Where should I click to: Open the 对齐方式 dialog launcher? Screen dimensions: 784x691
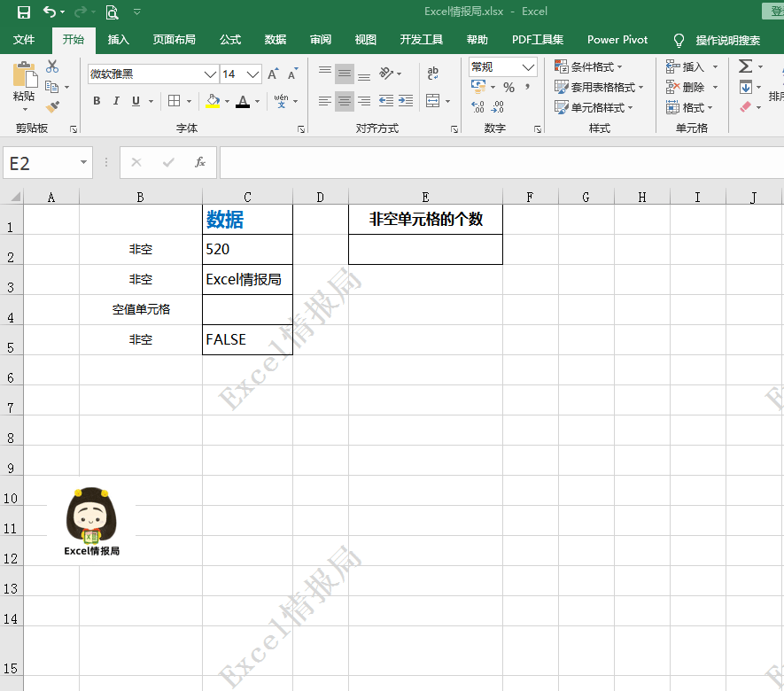tap(454, 129)
